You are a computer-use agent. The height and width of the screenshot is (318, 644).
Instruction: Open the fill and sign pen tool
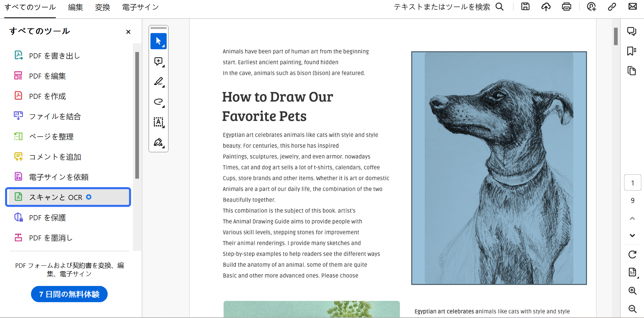click(158, 142)
